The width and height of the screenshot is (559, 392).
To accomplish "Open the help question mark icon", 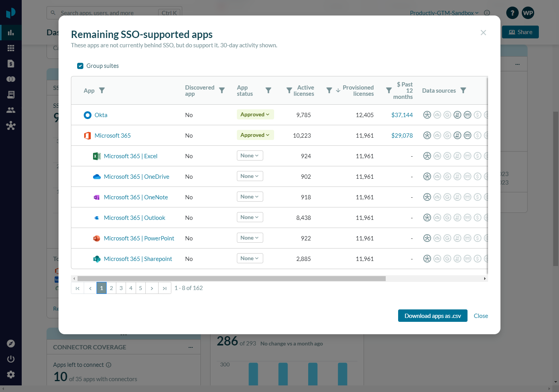I will (512, 13).
